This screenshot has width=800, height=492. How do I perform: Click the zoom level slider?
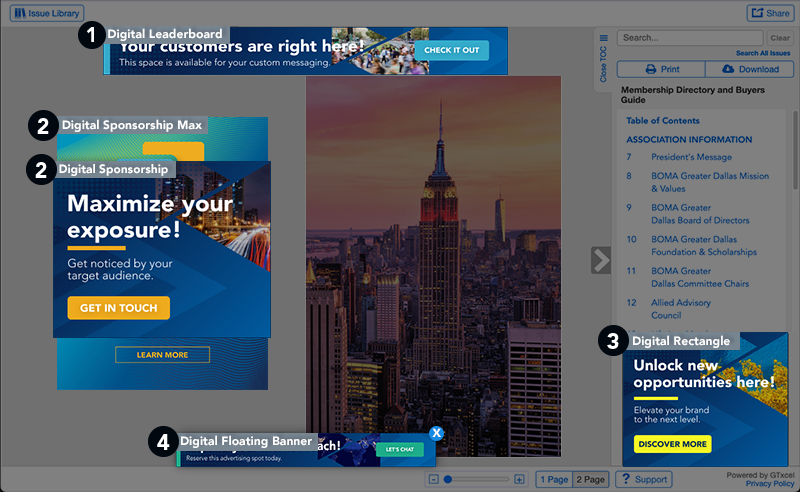click(x=476, y=480)
